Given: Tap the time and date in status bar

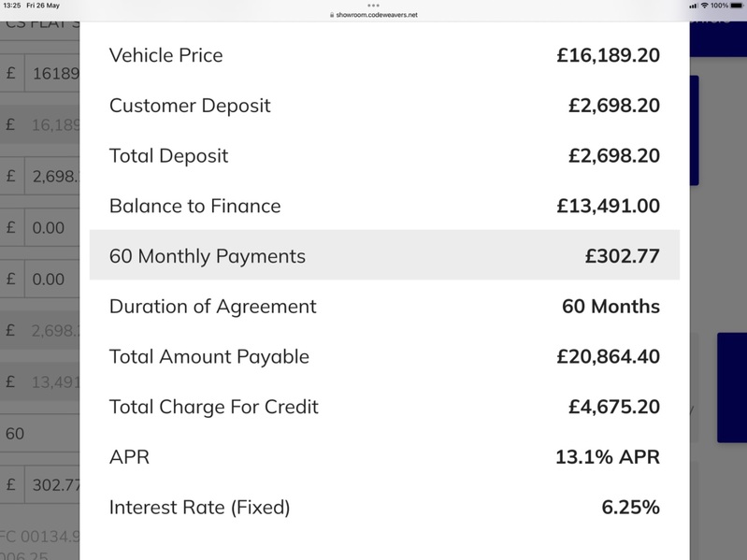Looking at the screenshot, I should pos(32,6).
